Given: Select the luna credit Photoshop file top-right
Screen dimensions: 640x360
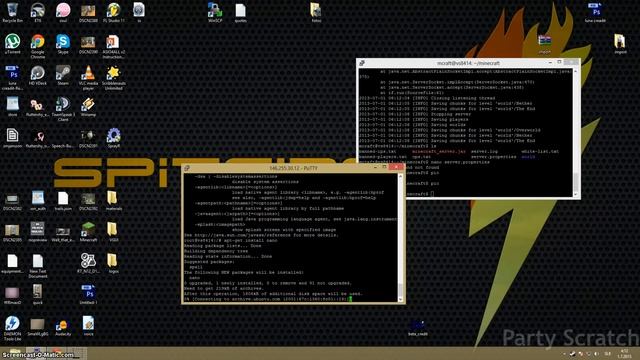Looking at the screenshot, I should coord(595,13).
